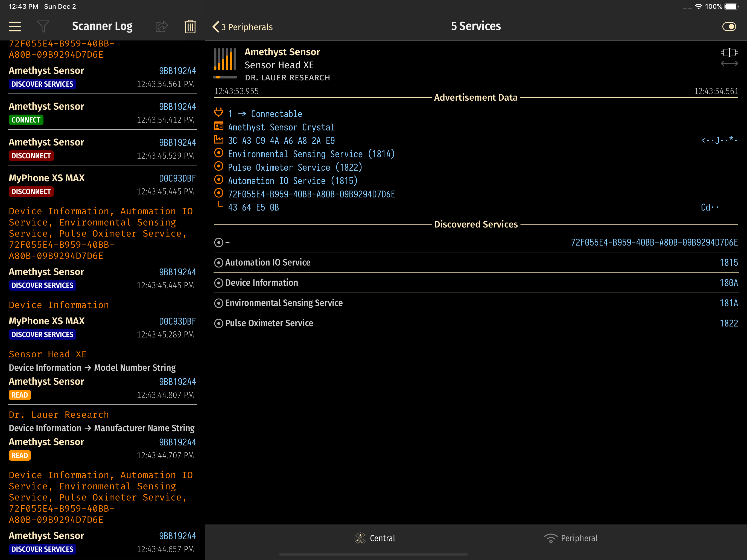Screen dimensions: 747x560
Task: Open Pulse Oximeter Service 1822 row
Action: (476, 323)
